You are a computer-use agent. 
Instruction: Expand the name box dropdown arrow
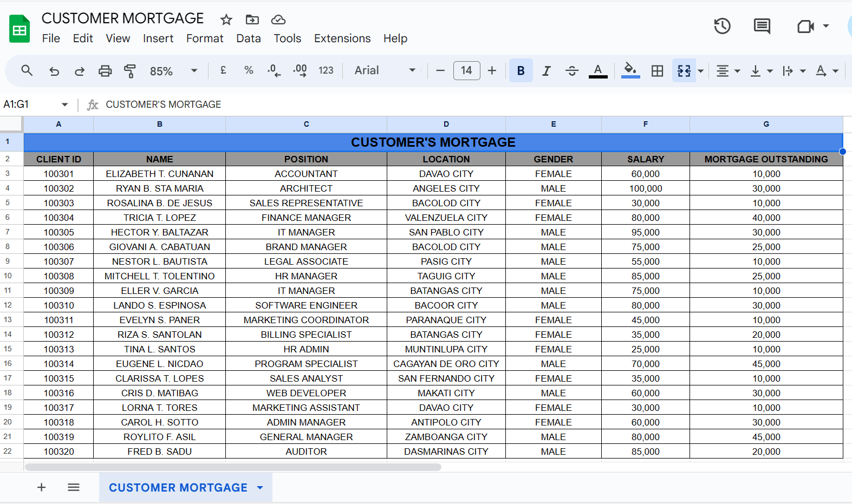(65, 104)
